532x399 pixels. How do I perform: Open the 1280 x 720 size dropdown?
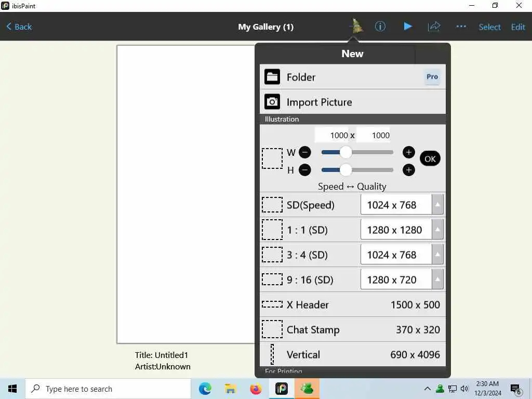[402, 280]
